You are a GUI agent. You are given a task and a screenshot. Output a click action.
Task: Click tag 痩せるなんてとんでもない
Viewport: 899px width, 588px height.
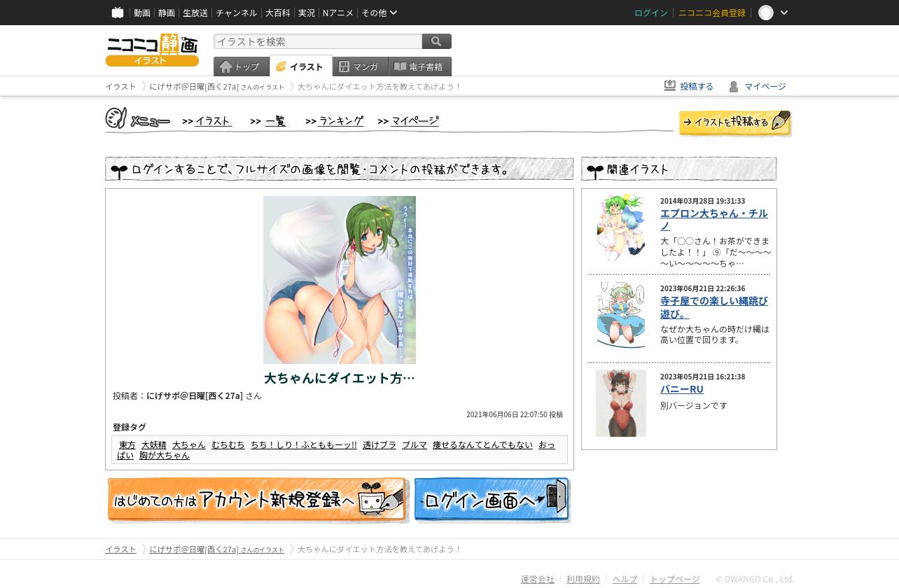(483, 444)
